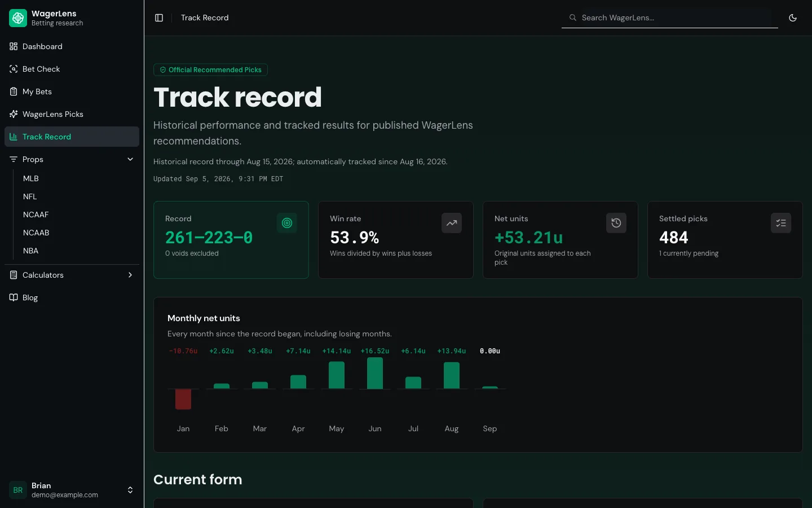Open Brian account switcher chevron
The image size is (812, 508).
coord(130,490)
